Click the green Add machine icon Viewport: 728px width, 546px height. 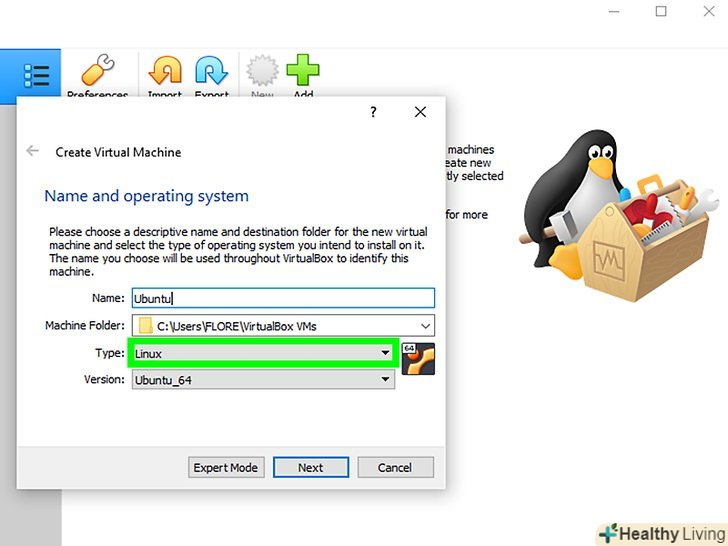pyautogui.click(x=303, y=70)
